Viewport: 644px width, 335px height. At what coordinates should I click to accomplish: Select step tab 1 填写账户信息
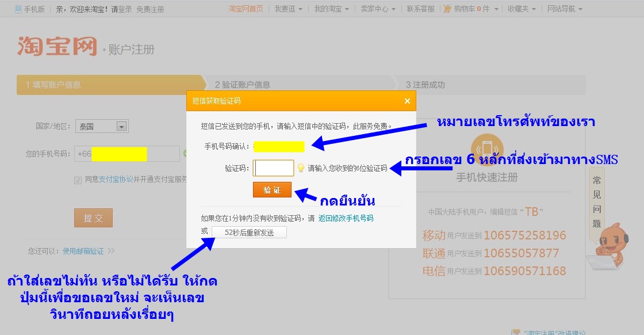(111, 85)
